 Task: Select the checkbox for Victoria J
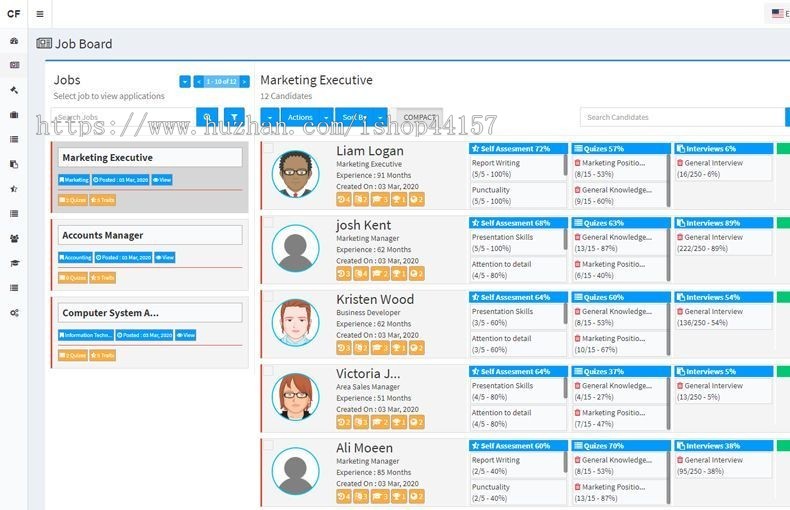pyautogui.click(x=269, y=370)
